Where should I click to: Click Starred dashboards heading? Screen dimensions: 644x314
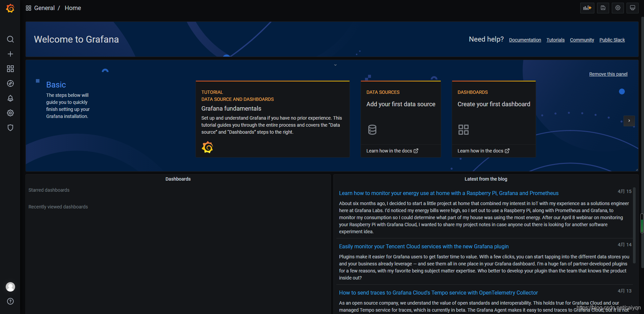pyautogui.click(x=49, y=190)
